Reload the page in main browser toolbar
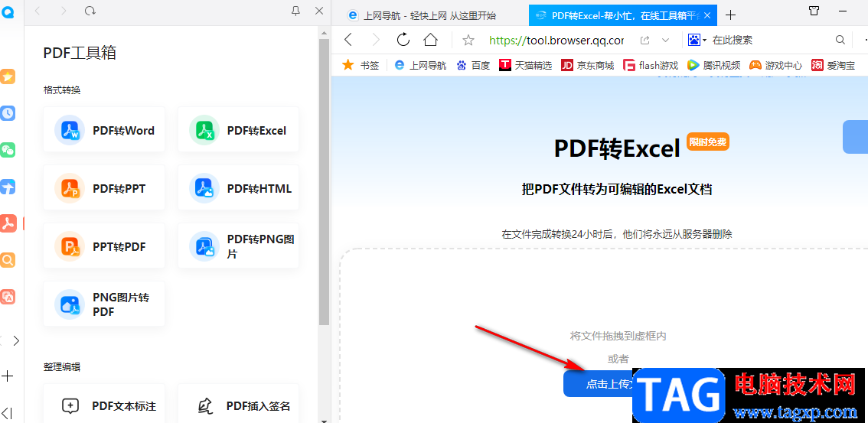This screenshot has height=423, width=868. pos(403,40)
